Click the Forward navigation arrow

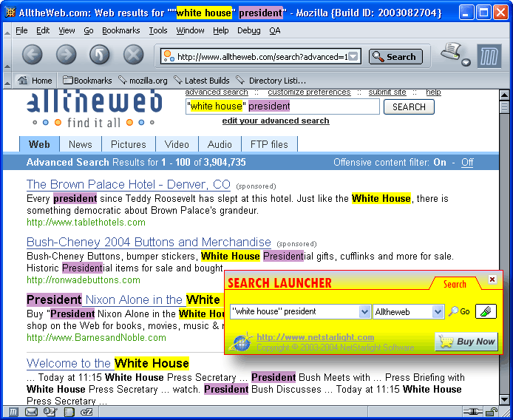click(66, 54)
